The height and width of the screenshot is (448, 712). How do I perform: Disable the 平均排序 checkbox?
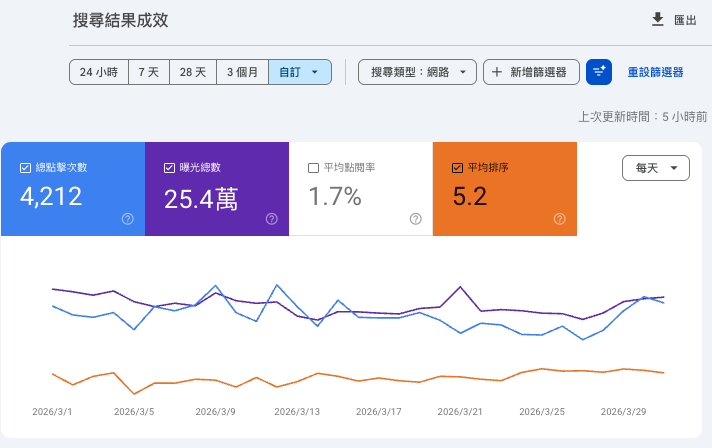click(x=457, y=168)
